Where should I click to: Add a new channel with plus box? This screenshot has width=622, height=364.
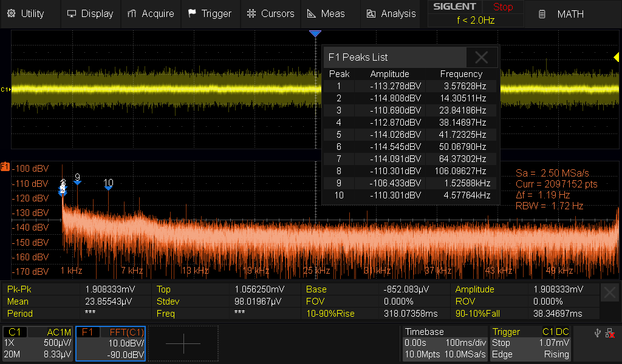point(183,343)
